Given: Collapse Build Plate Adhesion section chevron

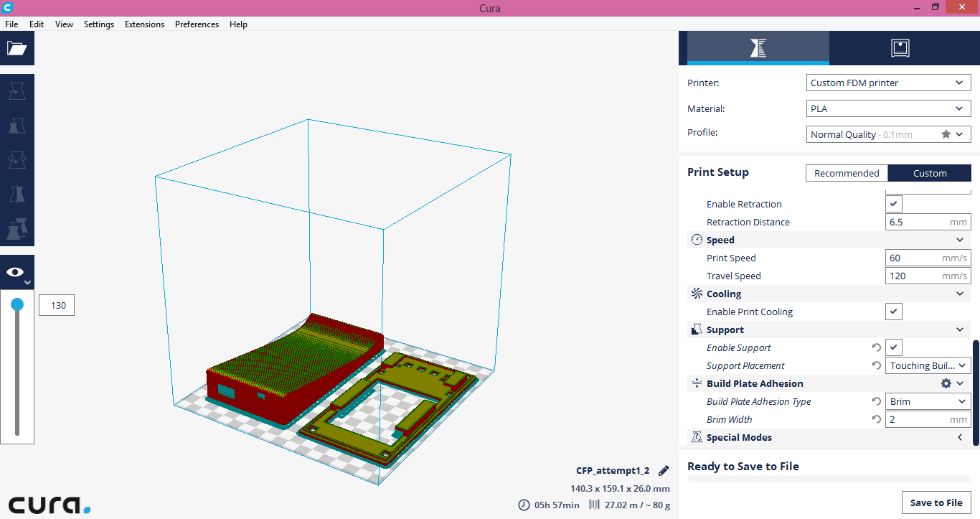Looking at the screenshot, I should click(960, 383).
